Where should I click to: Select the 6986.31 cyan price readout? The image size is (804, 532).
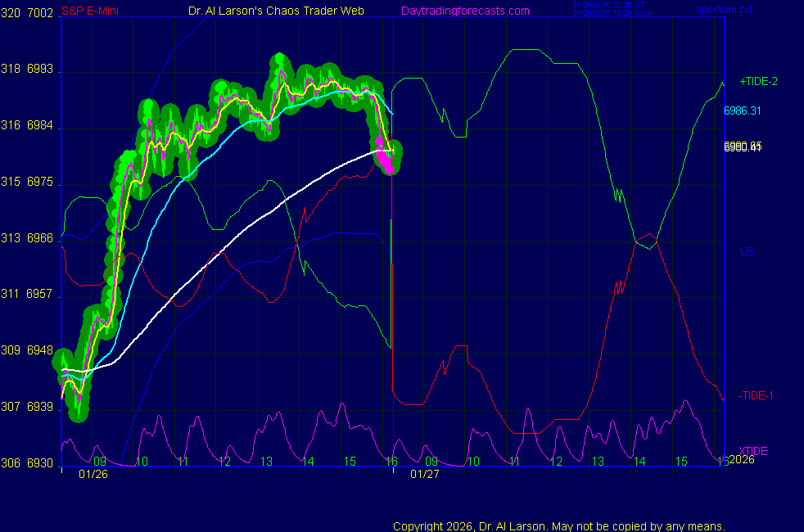click(x=743, y=110)
